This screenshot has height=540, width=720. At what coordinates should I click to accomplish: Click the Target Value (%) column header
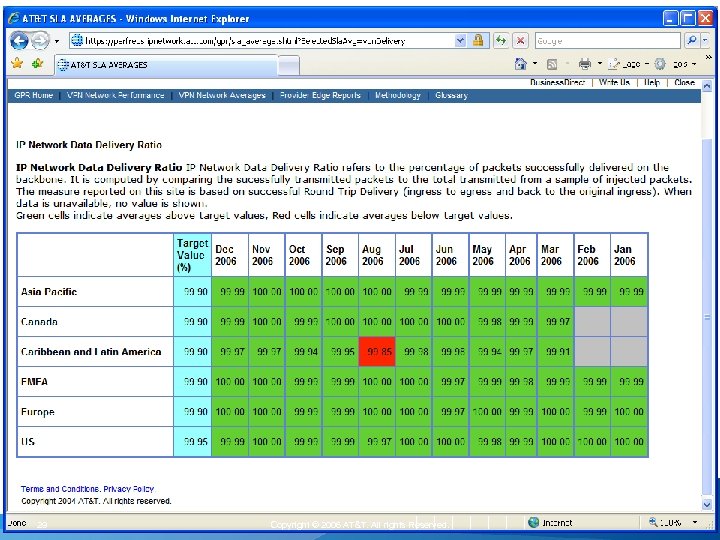pyautogui.click(x=192, y=255)
